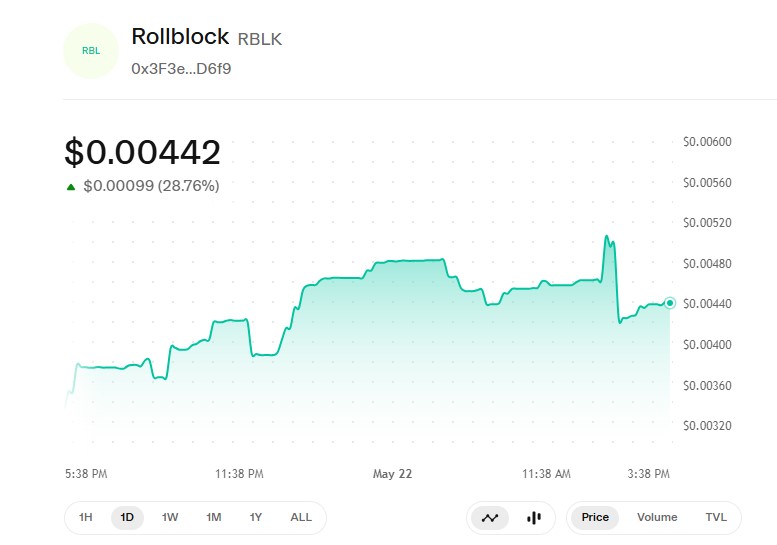
Task: Select the ALL time range
Action: [x=301, y=517]
